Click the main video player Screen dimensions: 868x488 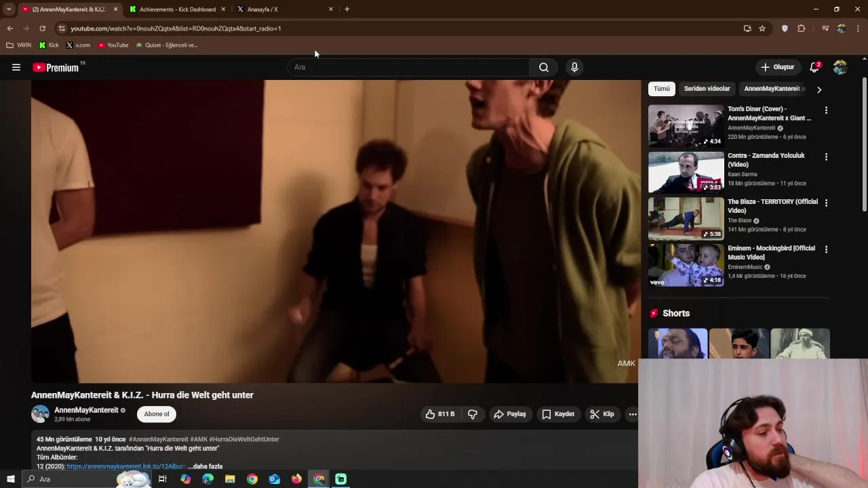click(x=336, y=232)
